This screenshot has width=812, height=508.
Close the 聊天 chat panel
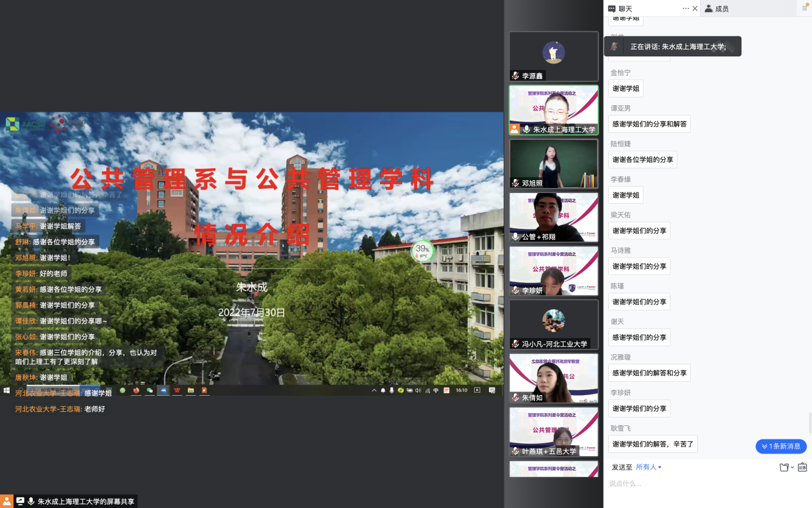click(x=695, y=8)
